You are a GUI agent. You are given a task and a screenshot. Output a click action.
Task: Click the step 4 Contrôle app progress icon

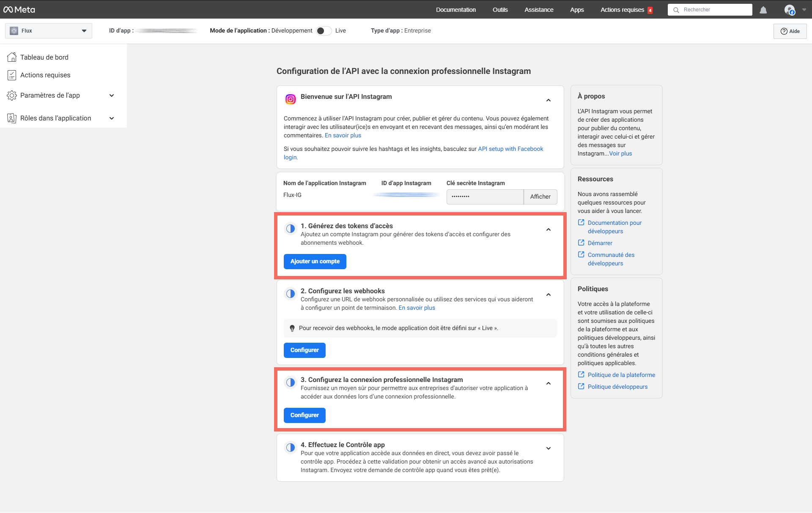pyautogui.click(x=290, y=448)
